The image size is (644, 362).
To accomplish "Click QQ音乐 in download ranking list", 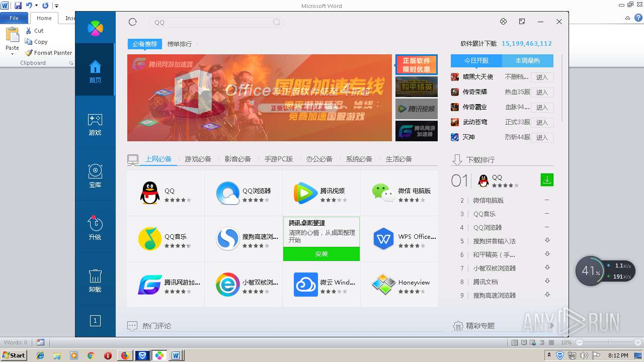I will tap(485, 214).
